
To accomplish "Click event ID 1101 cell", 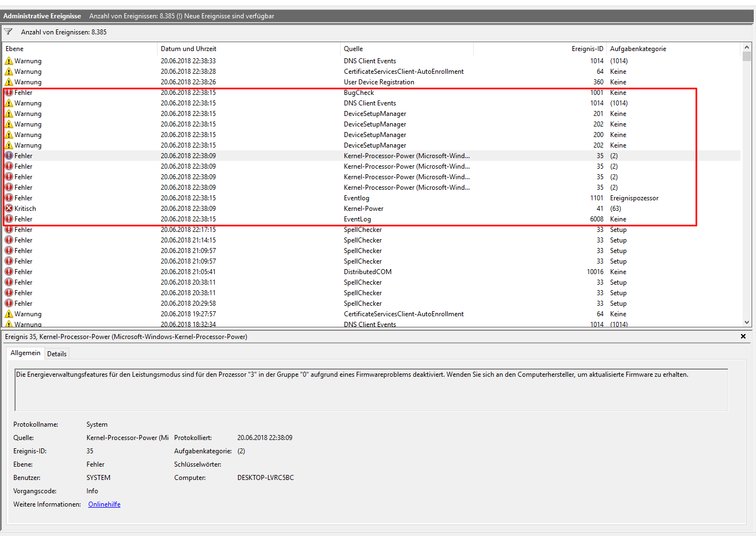I will click(x=597, y=198).
